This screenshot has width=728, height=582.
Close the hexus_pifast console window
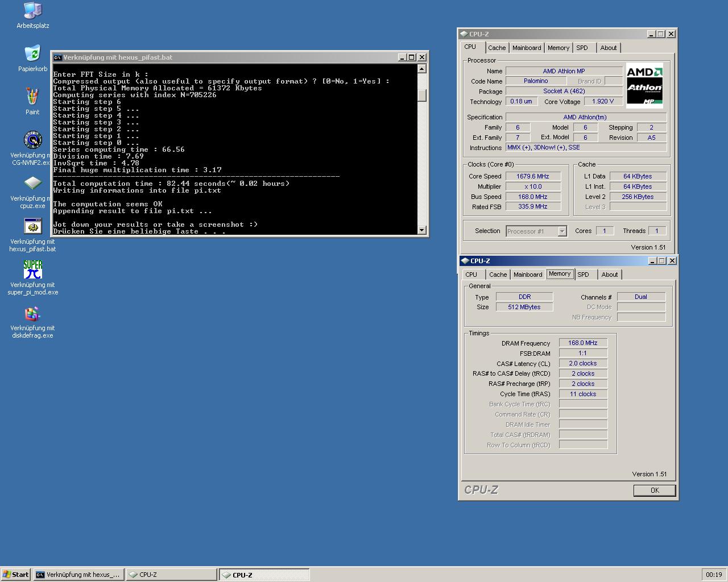[x=422, y=57]
